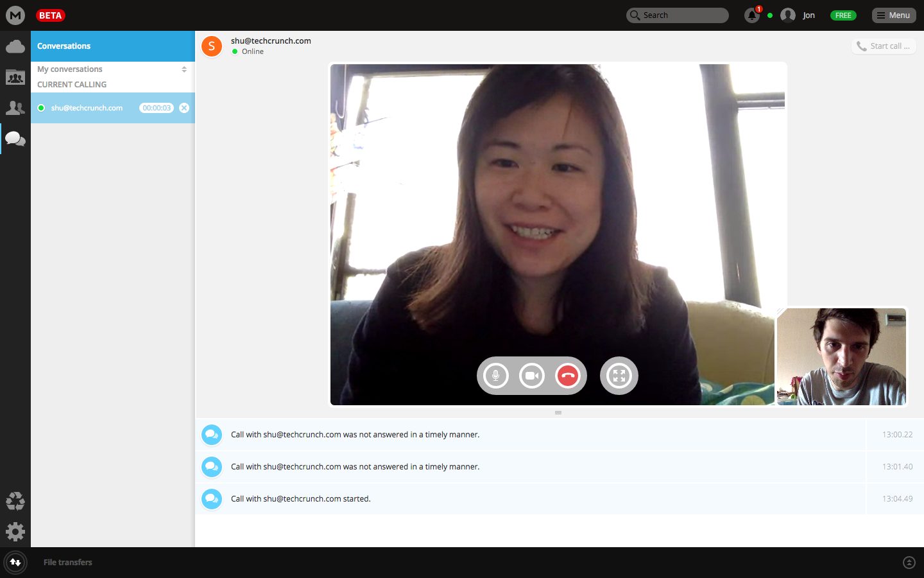The image size is (924, 578).
Task: Expand the My conversations dropdown
Action: 184,69
